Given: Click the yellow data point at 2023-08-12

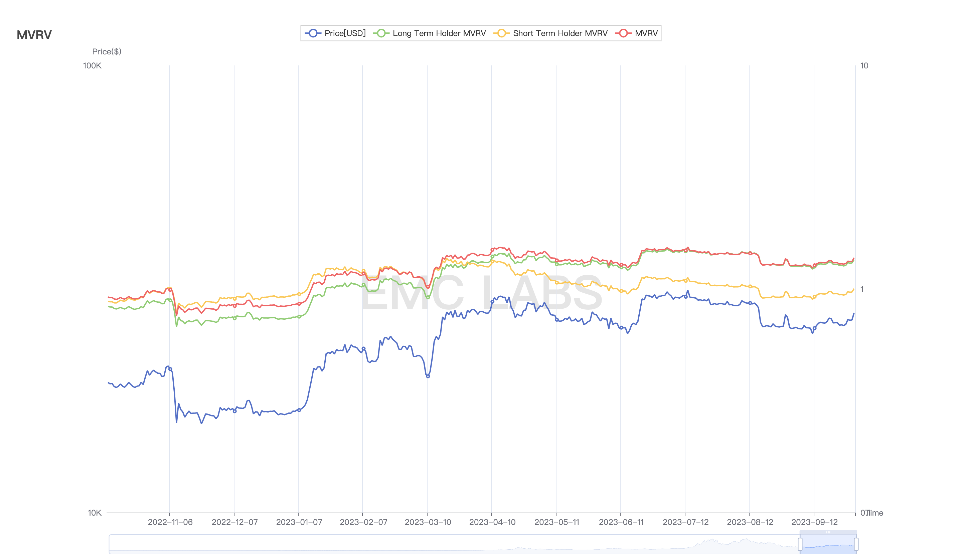Looking at the screenshot, I should click(x=750, y=286).
